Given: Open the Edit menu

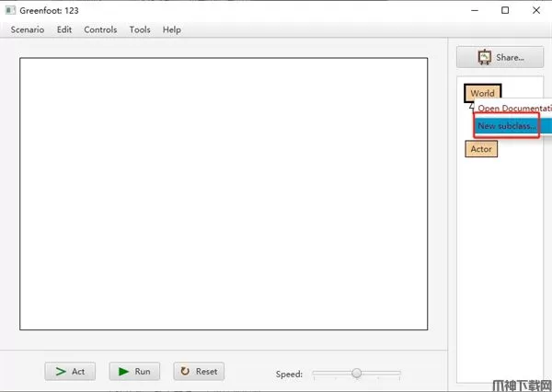Looking at the screenshot, I should coord(64,29).
